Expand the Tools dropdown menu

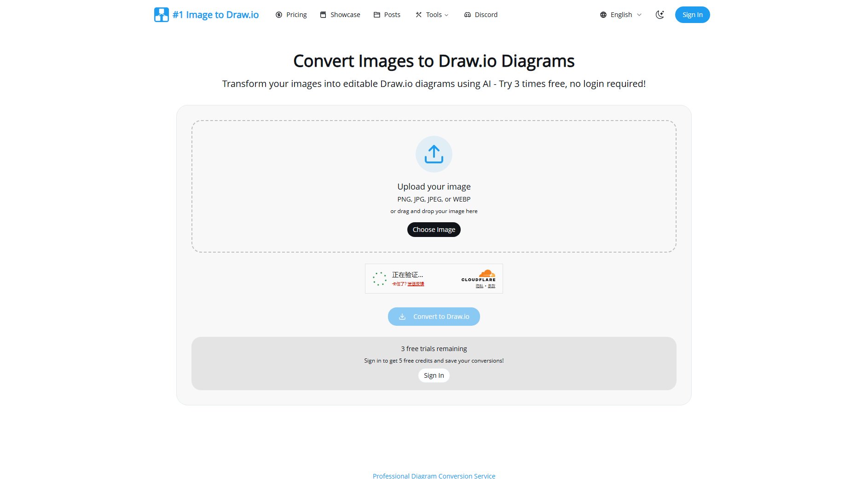click(432, 15)
